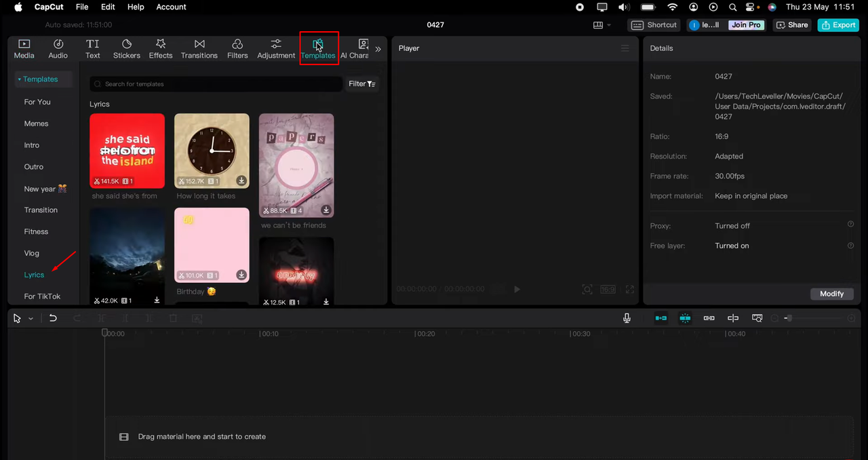
Task: Select the New year category
Action: click(x=45, y=189)
